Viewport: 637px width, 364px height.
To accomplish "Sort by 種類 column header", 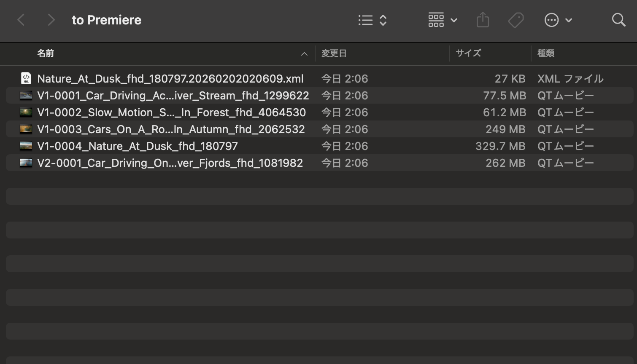I will [545, 53].
